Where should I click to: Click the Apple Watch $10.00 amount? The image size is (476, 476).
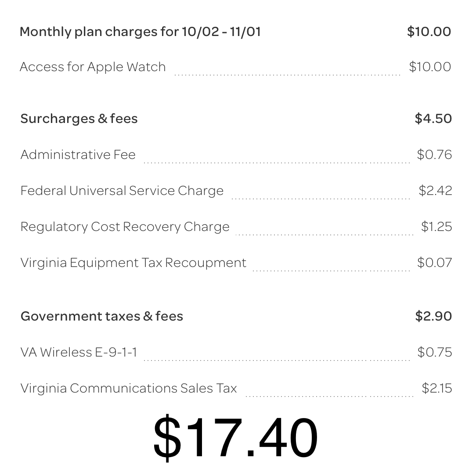pos(430,67)
